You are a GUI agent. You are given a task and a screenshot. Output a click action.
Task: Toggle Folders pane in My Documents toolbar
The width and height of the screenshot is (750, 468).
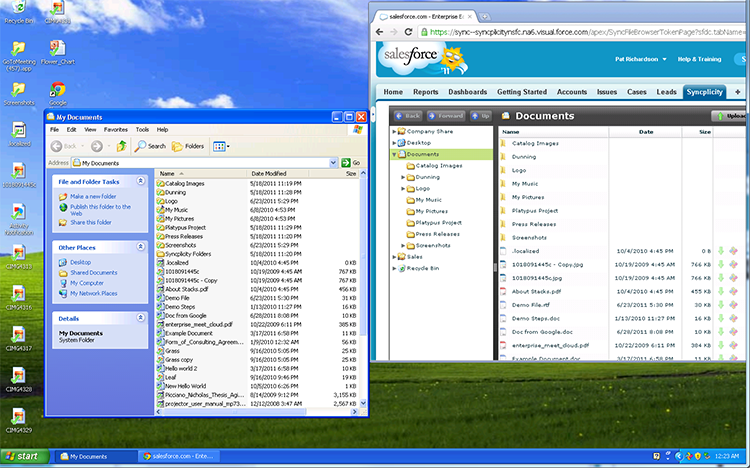point(188,146)
